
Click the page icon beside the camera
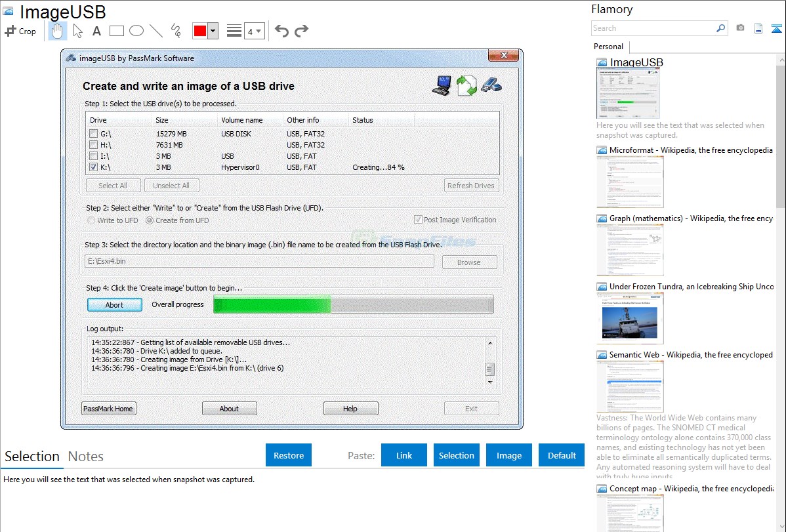click(758, 28)
